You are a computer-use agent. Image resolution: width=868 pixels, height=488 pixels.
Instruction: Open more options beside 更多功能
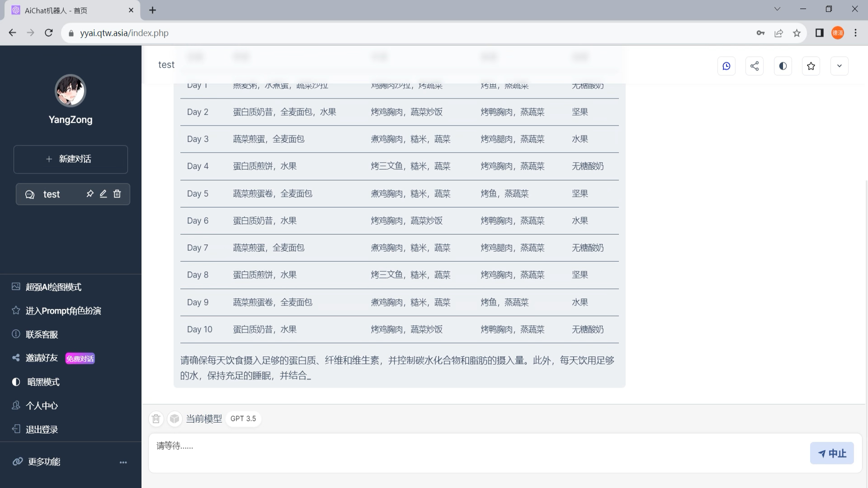point(123,462)
